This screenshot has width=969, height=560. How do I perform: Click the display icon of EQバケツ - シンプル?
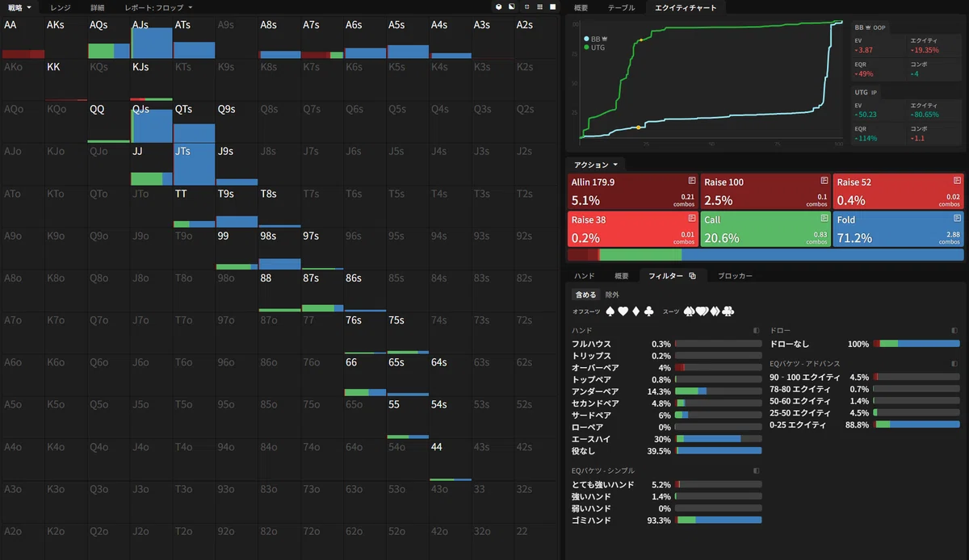tap(757, 470)
